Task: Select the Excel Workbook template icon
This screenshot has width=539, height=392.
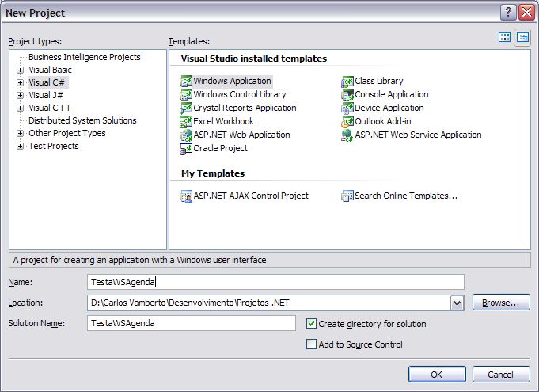Action: 187,121
